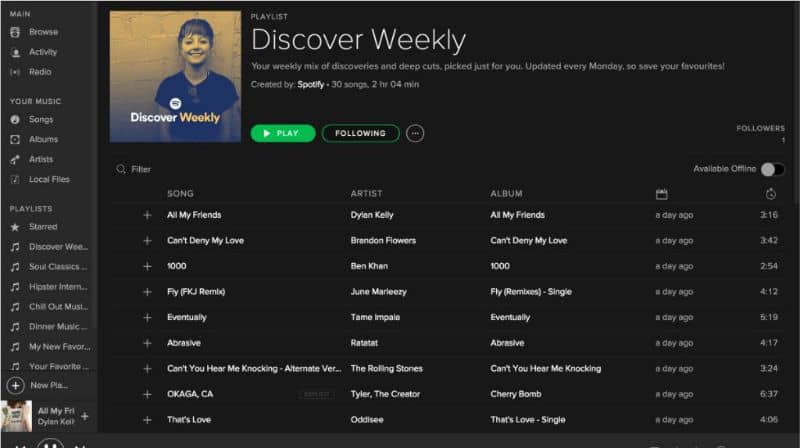This screenshot has width=800, height=448.
Task: Open the Chill Out Musi... playlist
Action: pos(58,307)
